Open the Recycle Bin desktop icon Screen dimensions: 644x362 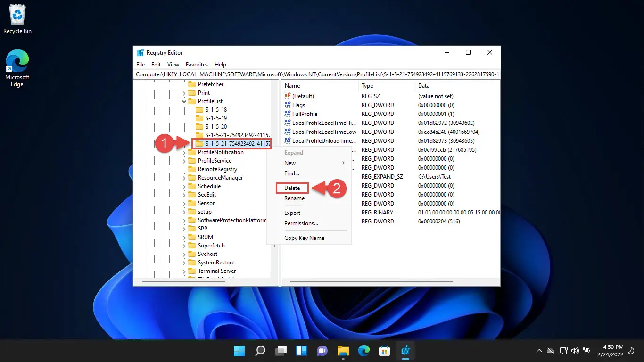[17, 20]
